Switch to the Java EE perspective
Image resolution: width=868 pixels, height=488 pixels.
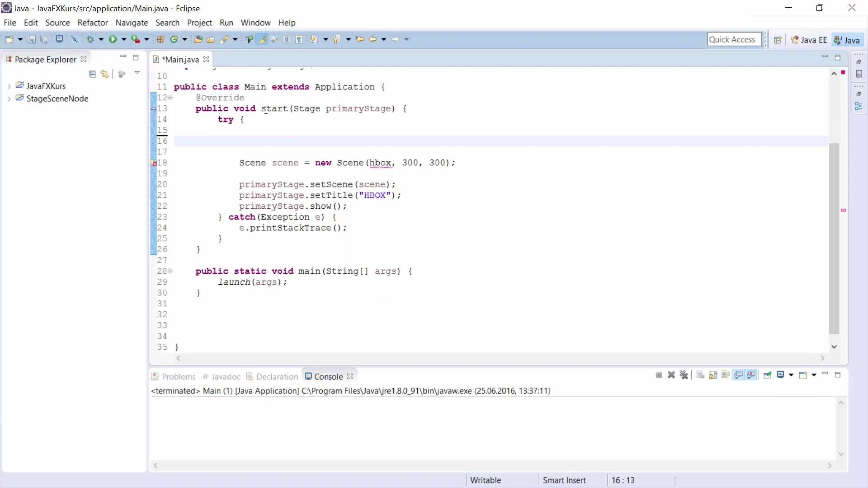pyautogui.click(x=809, y=40)
